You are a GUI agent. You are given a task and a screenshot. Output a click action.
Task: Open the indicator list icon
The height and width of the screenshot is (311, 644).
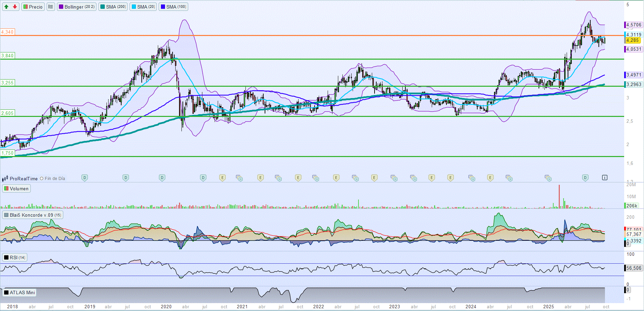point(51,7)
